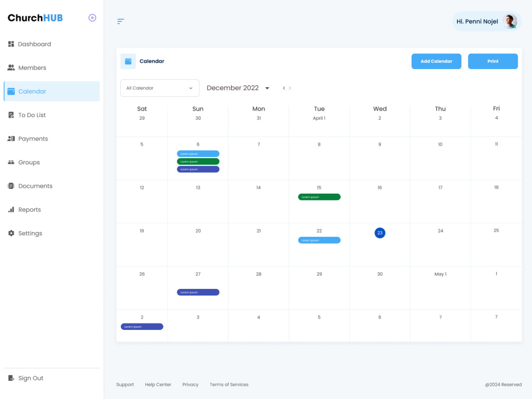Select date April 1 cell

(319, 118)
